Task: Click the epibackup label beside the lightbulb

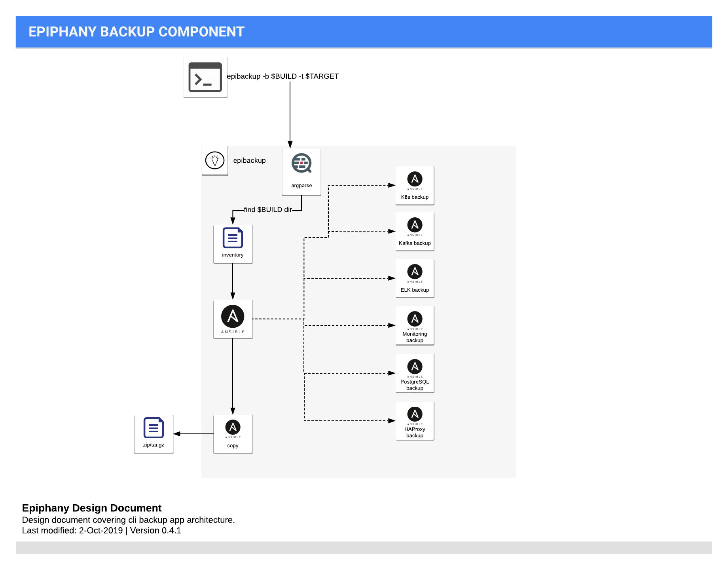Action: coord(249,160)
